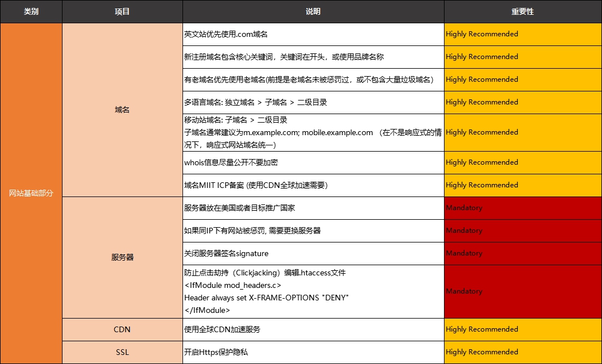Click the 网站基础部分 category cell
Viewport: 602px width, 364px height.
[31, 193]
